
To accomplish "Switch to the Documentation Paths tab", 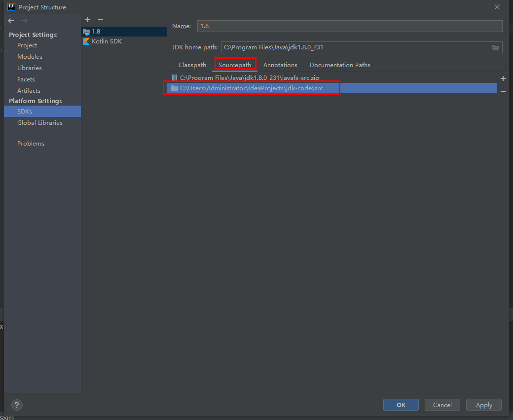I will coord(340,65).
